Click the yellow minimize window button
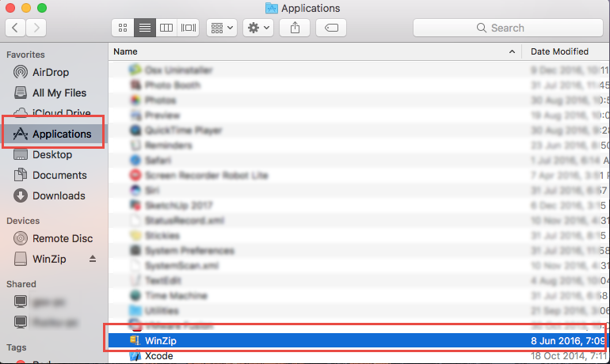This screenshot has width=610, height=364. pyautogui.click(x=26, y=8)
